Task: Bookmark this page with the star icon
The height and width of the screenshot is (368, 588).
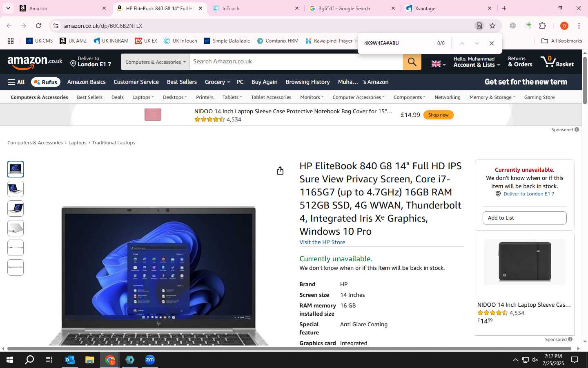Action: [x=492, y=26]
